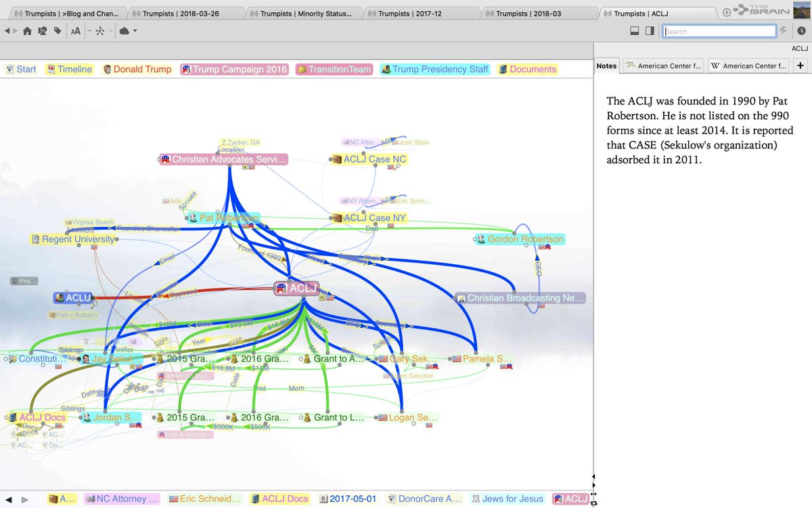
Task: Select the Christian Advocates Servi thought
Action: pos(224,159)
